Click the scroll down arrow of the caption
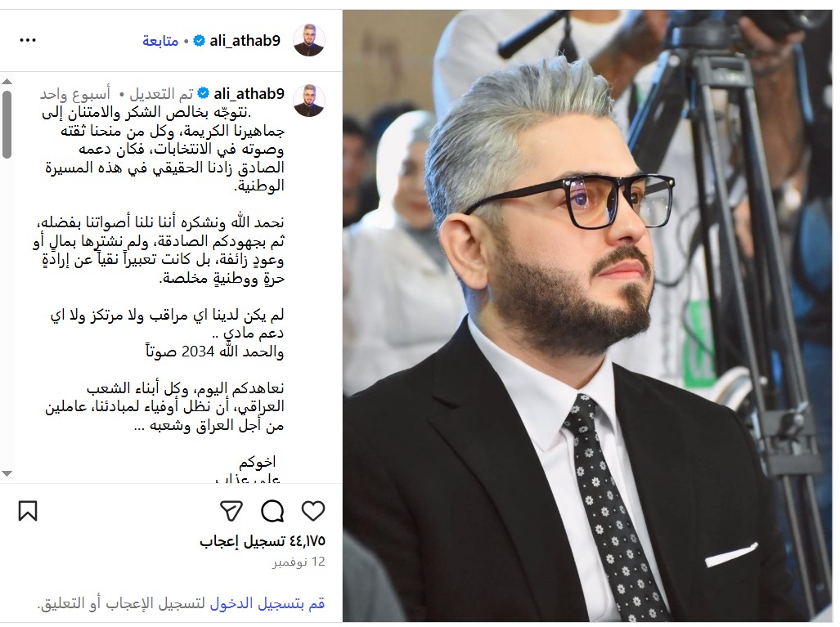Image resolution: width=840 pixels, height=627 pixels. [x=7, y=473]
